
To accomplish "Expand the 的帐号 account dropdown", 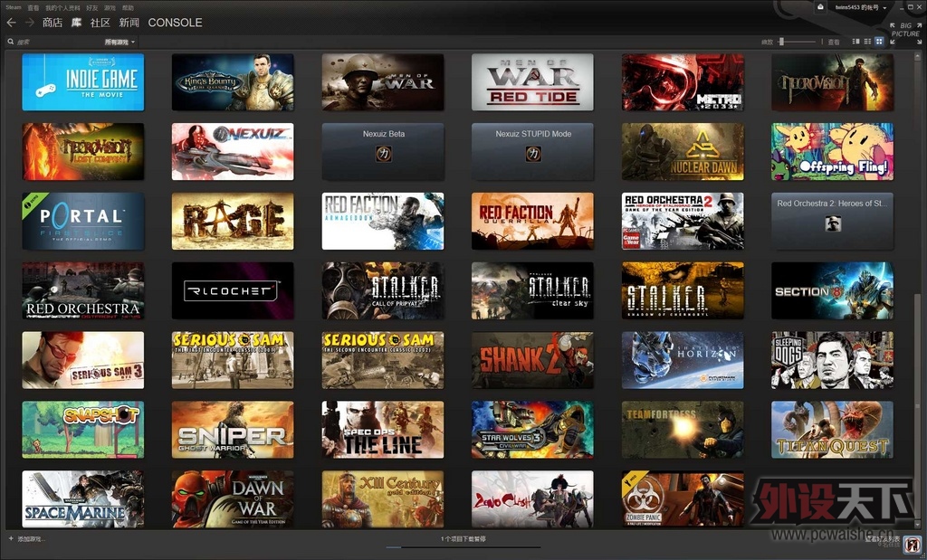I will point(861,7).
